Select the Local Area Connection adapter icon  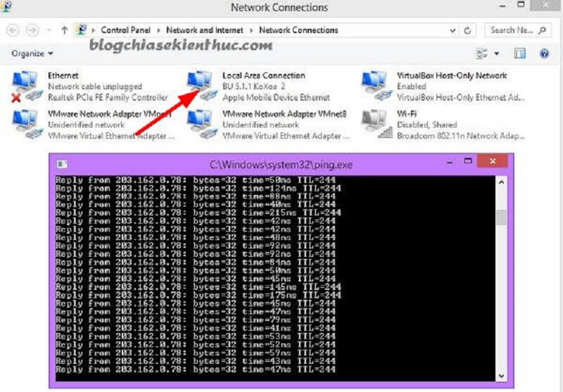201,85
